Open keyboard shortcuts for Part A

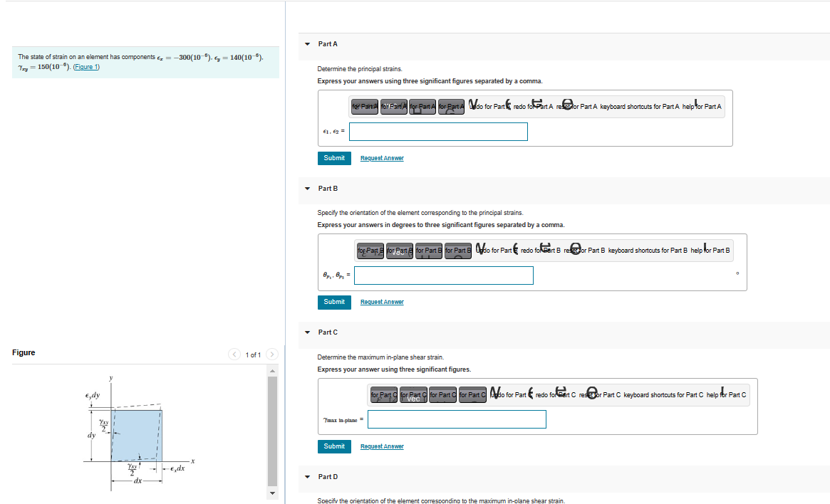(x=640, y=106)
